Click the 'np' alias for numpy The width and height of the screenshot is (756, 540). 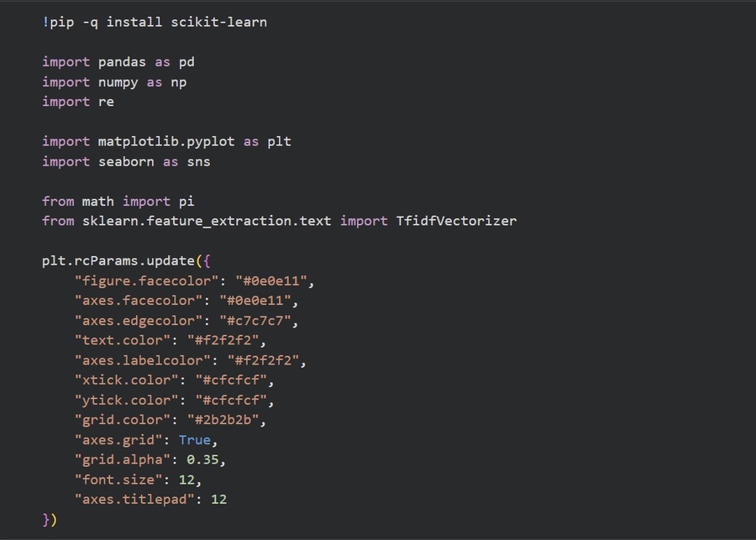click(178, 81)
